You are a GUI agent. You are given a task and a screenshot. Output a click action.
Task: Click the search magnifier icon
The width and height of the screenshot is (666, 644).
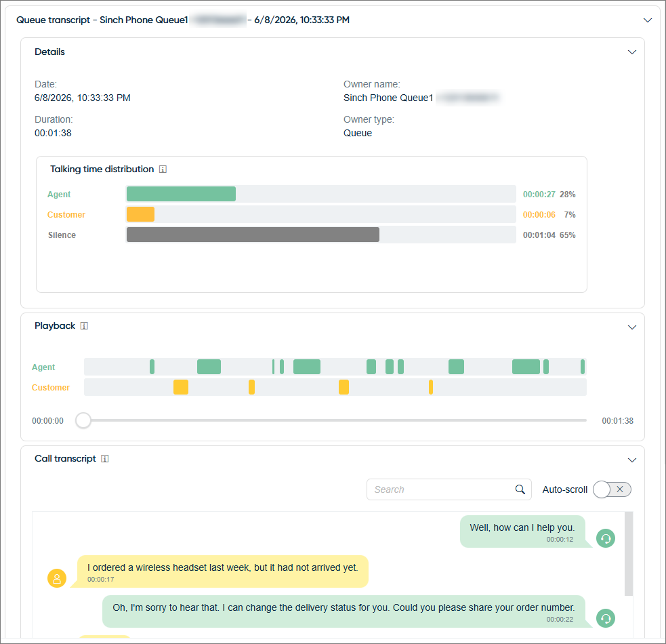520,489
